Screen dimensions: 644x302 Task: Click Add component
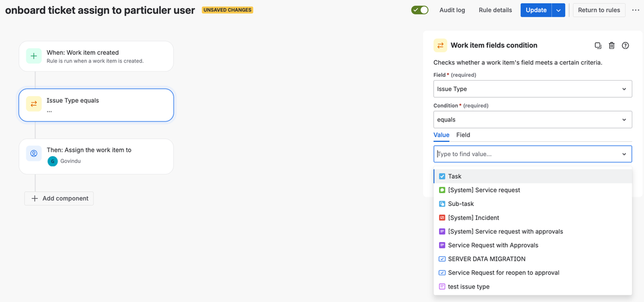[59, 199]
